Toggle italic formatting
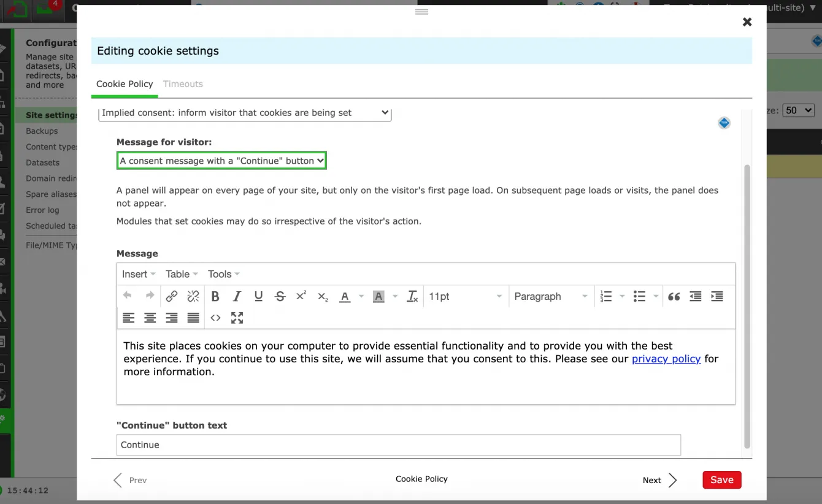This screenshot has width=822, height=504. click(x=237, y=296)
